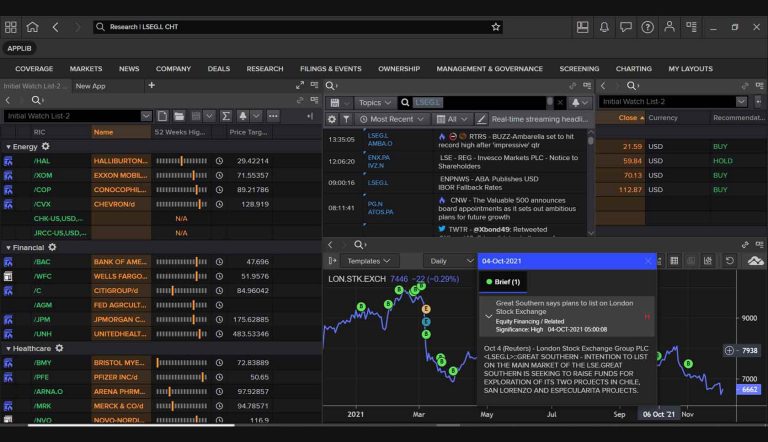Open notifications bell icon
This screenshot has width=768, height=442.
coord(604,27)
